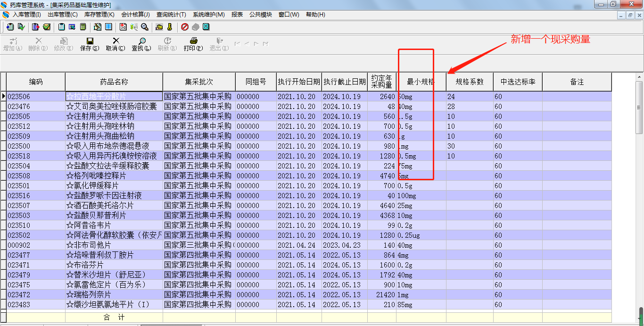
Task: Open the 系统维护(M) menu
Action: 209,15
